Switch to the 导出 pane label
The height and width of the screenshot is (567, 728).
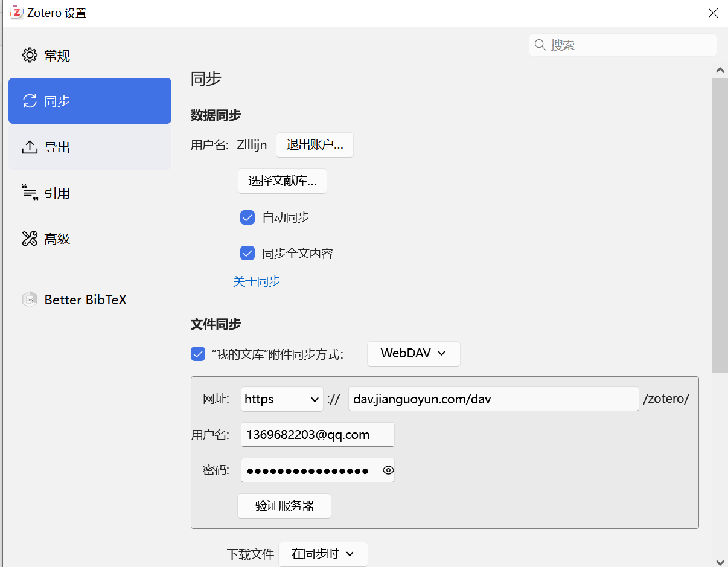click(57, 147)
